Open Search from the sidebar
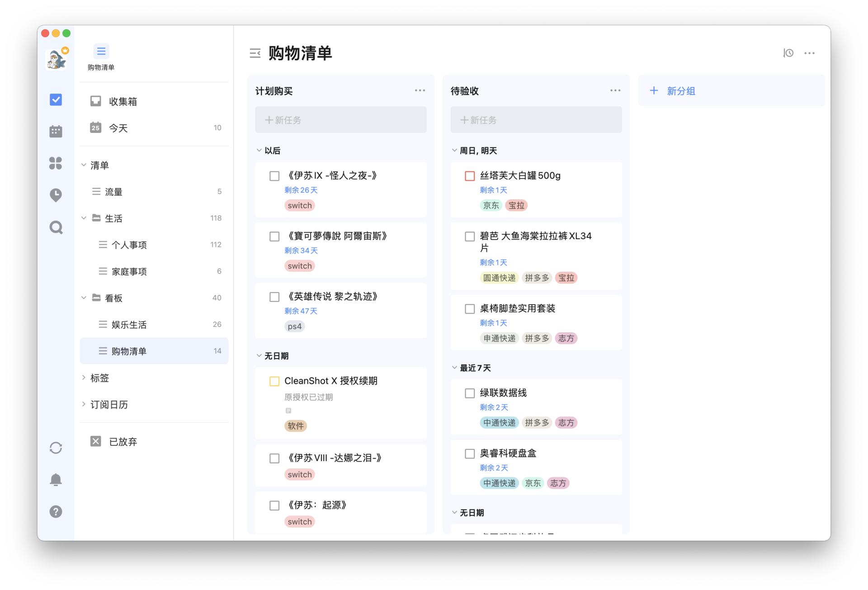Viewport: 868px width, 590px height. click(x=55, y=227)
